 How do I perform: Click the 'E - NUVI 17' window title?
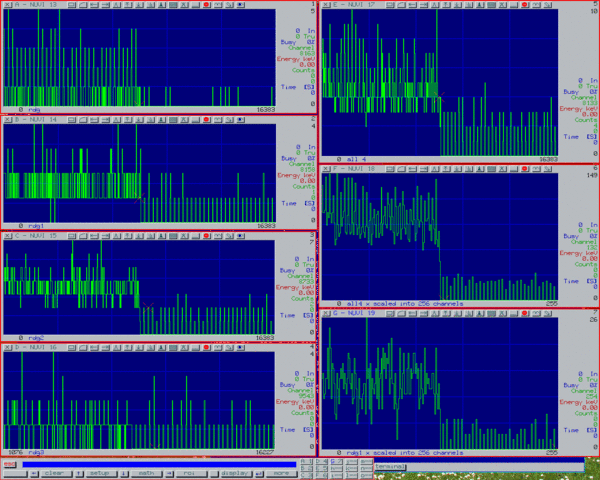(x=354, y=5)
